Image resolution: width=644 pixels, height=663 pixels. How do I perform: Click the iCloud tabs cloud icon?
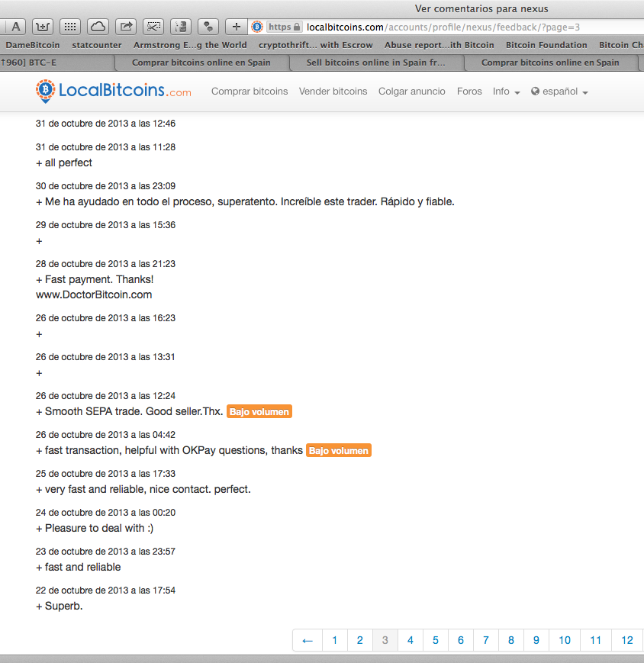coord(98,27)
